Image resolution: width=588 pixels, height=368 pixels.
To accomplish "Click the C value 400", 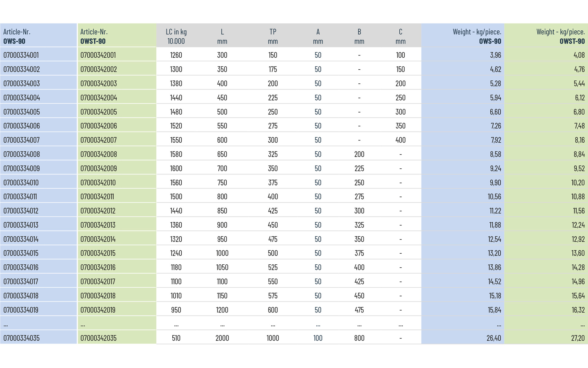I will pos(400,140).
